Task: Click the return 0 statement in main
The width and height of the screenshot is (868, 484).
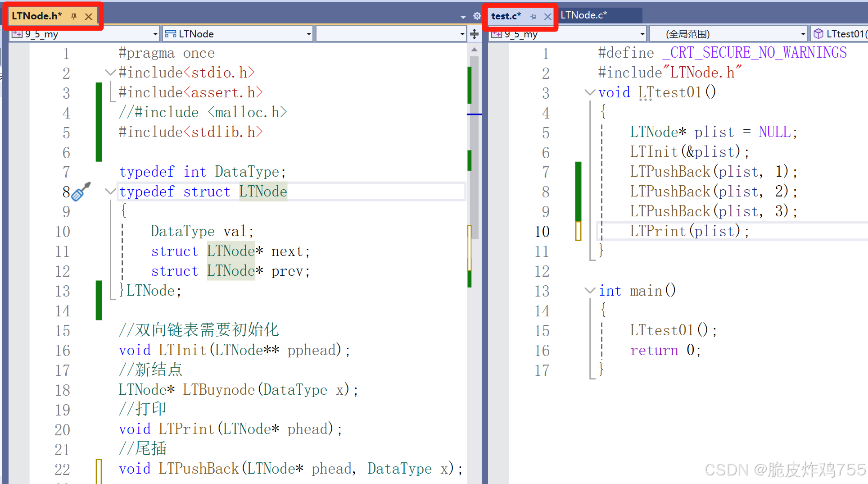Action: 665,350
